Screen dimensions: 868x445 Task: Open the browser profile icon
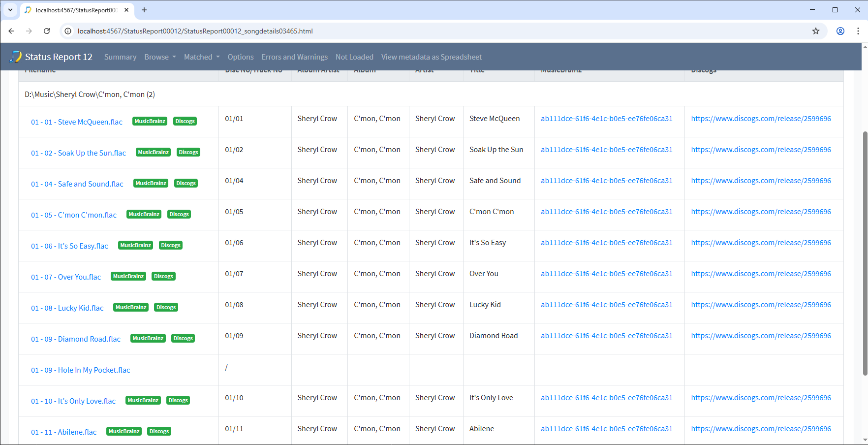840,31
